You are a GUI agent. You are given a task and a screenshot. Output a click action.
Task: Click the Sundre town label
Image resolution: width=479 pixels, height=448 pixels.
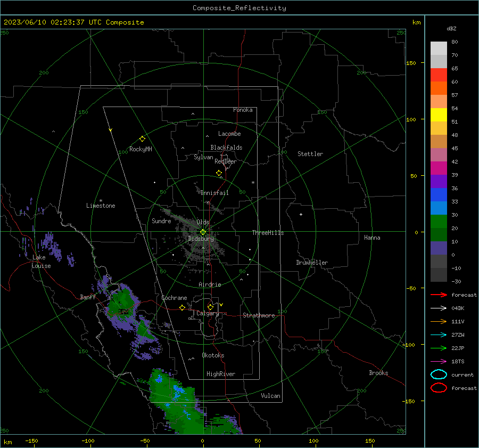tap(161, 221)
